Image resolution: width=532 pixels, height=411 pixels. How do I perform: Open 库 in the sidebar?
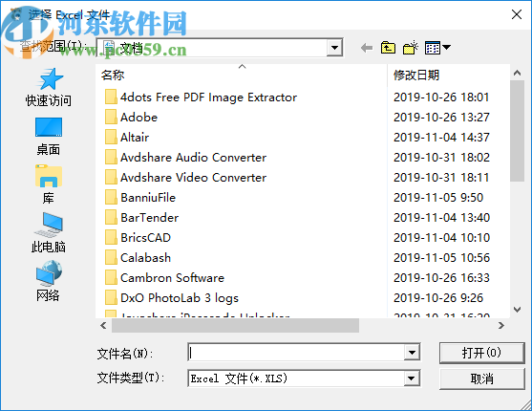(x=49, y=184)
